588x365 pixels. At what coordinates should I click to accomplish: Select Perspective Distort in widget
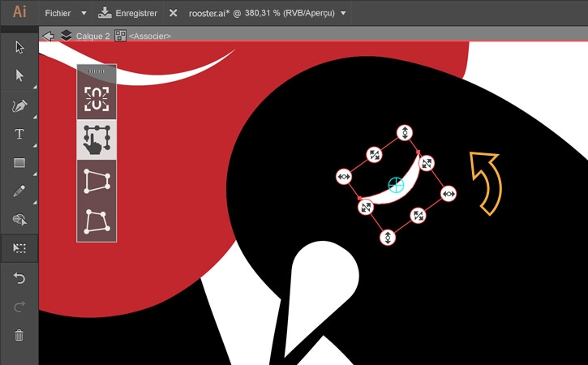(97, 181)
